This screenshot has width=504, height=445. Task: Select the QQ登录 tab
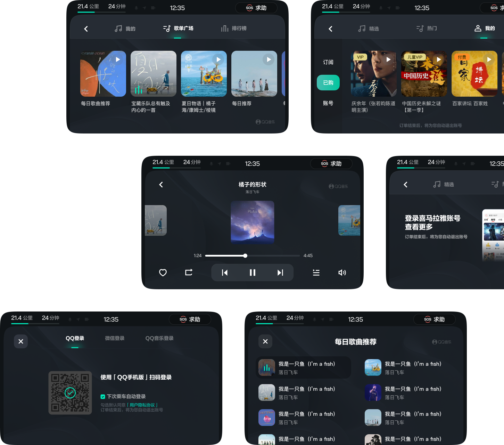point(75,338)
